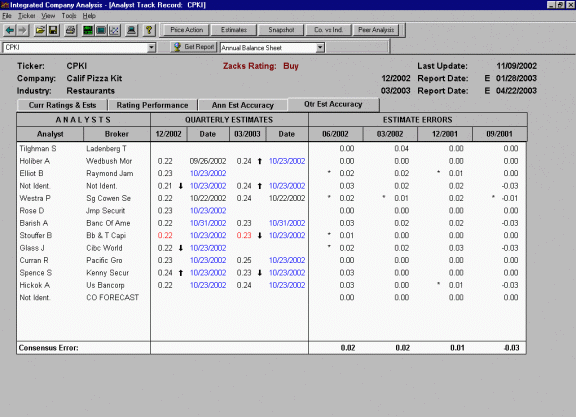
Task: Select analyst name Stouffer B
Action: tap(36, 236)
